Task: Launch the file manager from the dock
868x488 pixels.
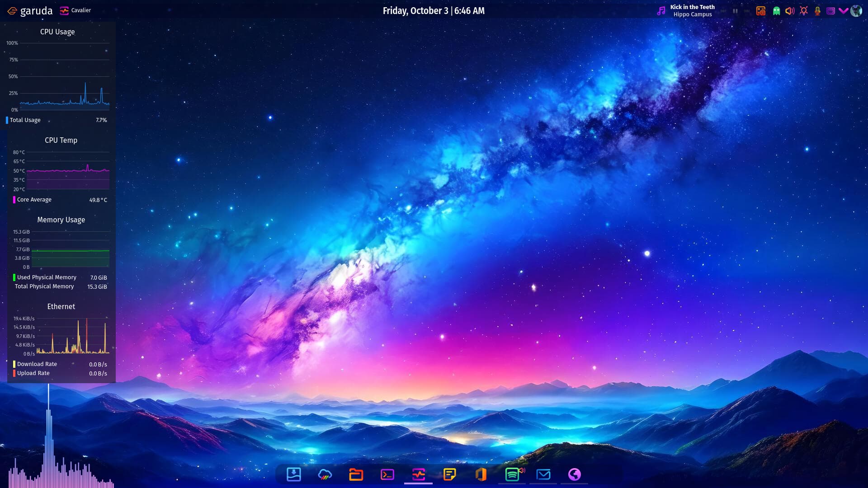Action: pyautogui.click(x=356, y=474)
